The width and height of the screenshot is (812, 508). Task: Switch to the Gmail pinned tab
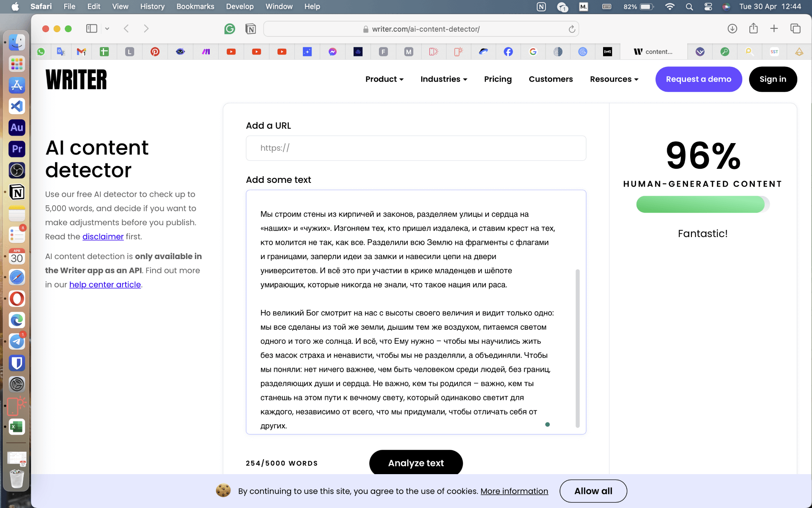[x=81, y=52]
